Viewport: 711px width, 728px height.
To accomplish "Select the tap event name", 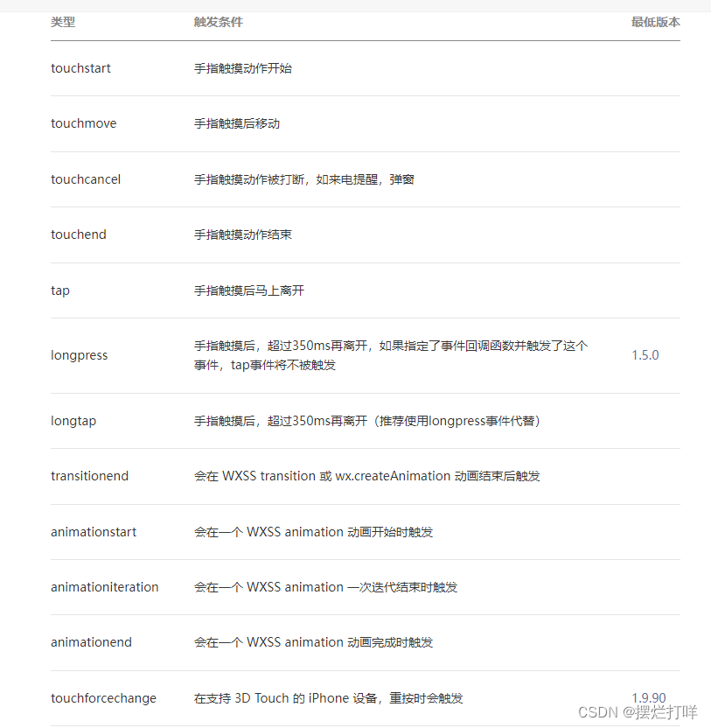I will pos(60,290).
